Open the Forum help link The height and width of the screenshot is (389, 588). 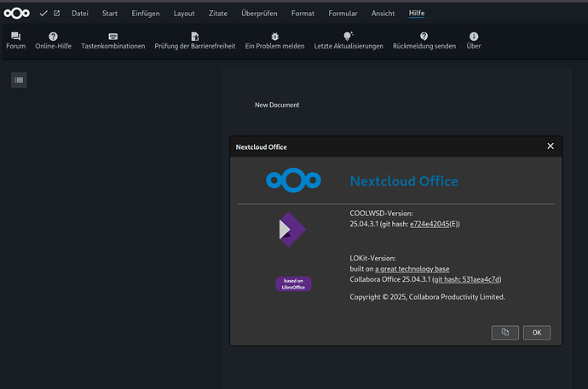pyautogui.click(x=15, y=41)
